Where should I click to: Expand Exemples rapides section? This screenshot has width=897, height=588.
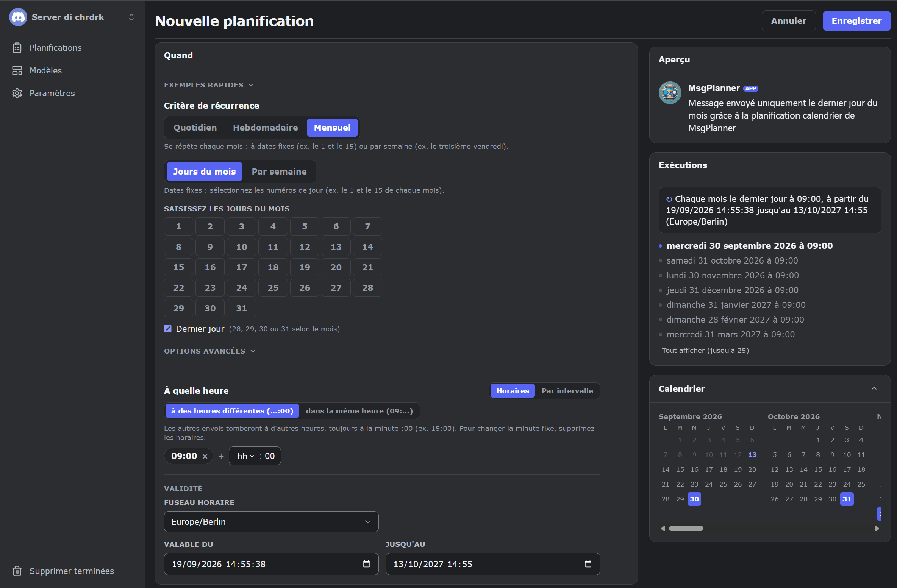click(209, 85)
